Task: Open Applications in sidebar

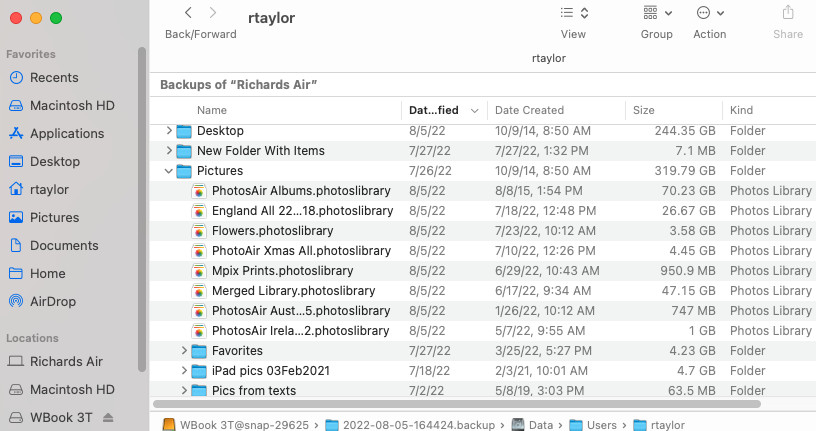Action: click(67, 133)
